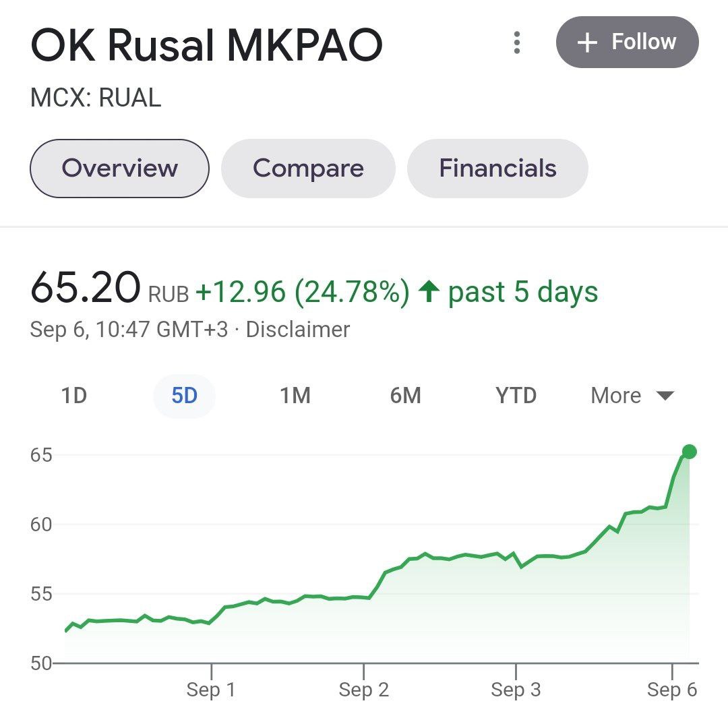This screenshot has height=722, width=728.
Task: Switch chart to 6M range
Action: (405, 396)
